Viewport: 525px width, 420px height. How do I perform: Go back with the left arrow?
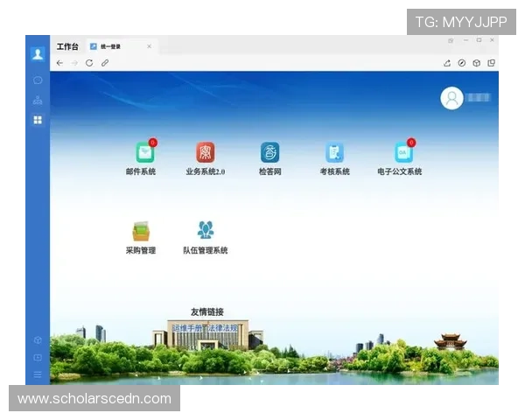coord(59,63)
